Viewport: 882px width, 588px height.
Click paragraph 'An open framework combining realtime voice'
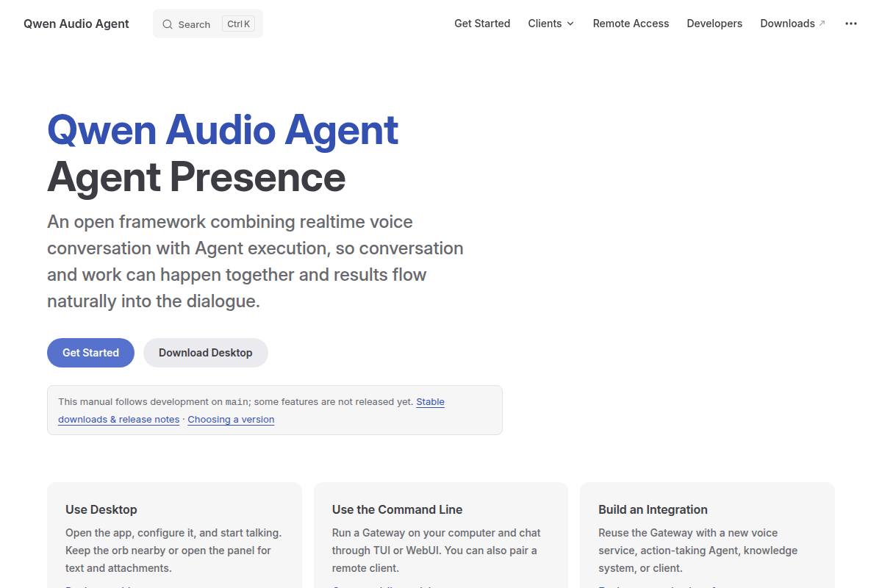[255, 262]
